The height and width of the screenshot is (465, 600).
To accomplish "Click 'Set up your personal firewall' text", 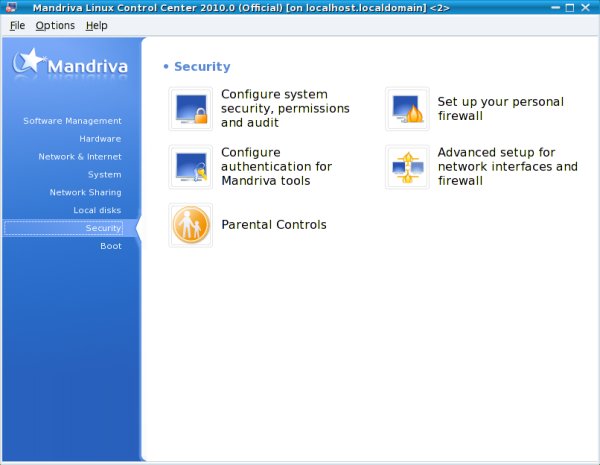I will 501,109.
